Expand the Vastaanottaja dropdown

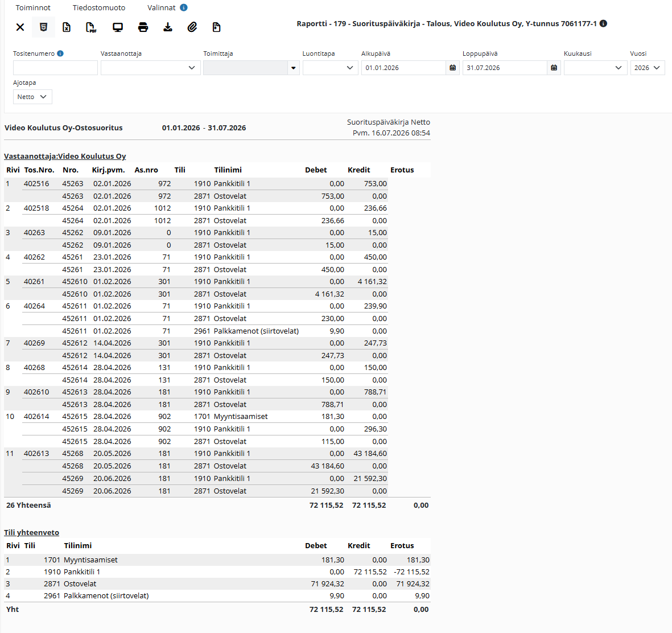pos(150,68)
